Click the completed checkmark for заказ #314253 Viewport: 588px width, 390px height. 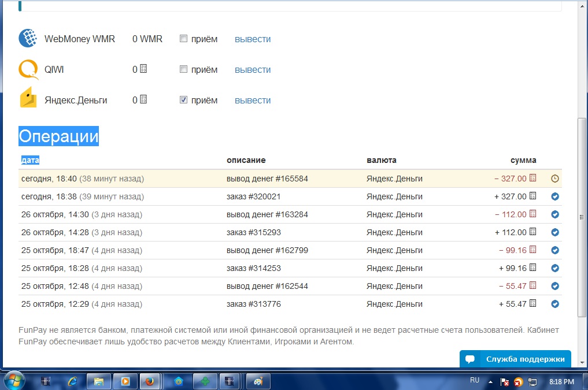point(555,268)
